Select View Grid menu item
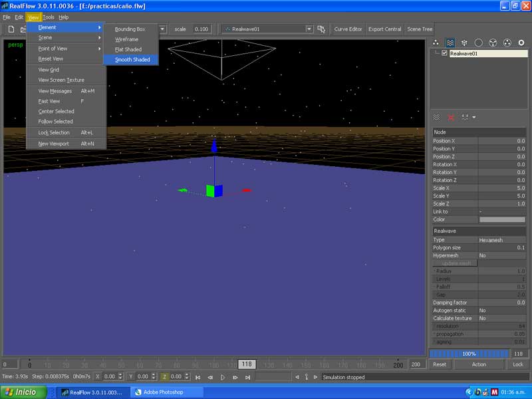Viewport: 532px width, 399px height. [66, 70]
